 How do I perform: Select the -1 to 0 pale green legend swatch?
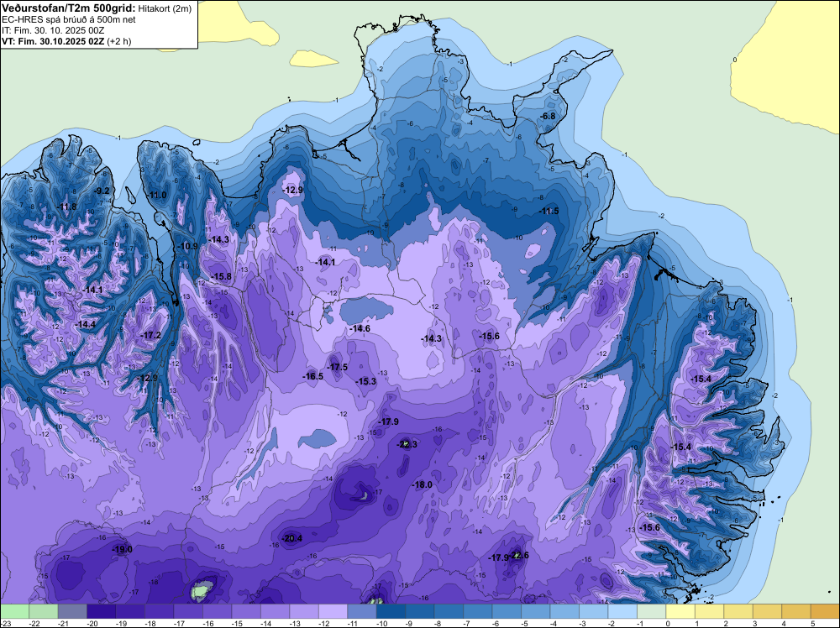tap(651, 611)
